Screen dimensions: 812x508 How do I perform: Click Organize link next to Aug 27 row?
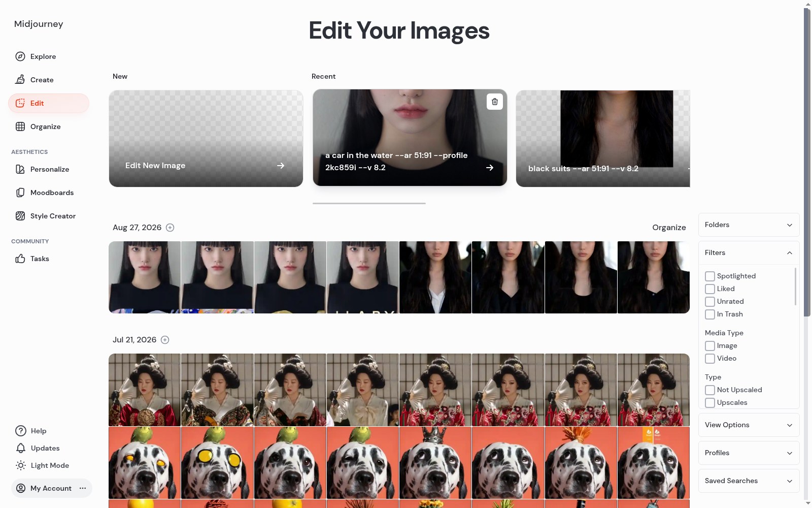pos(669,228)
